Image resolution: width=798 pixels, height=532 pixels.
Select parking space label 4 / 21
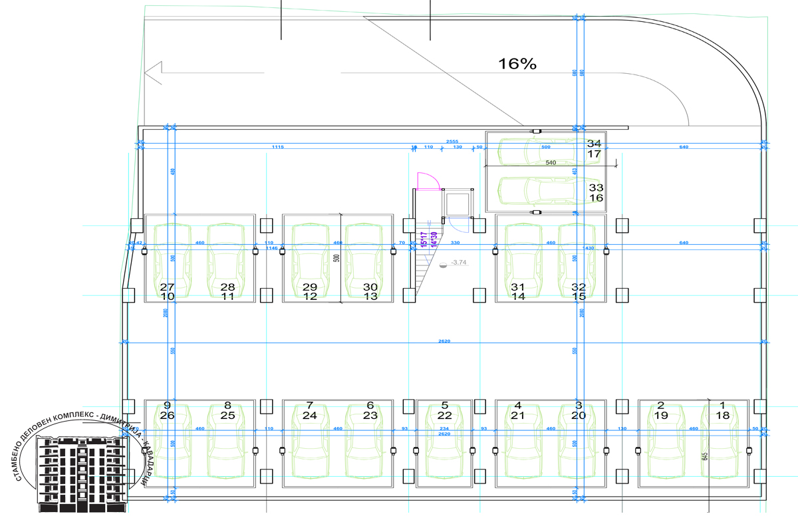[518, 410]
